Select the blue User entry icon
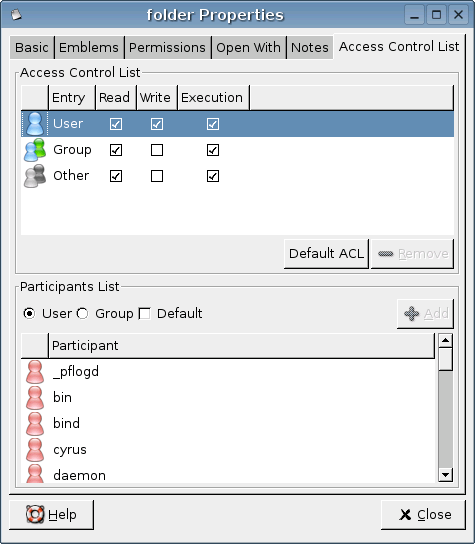This screenshot has width=475, height=544. pos(35,124)
